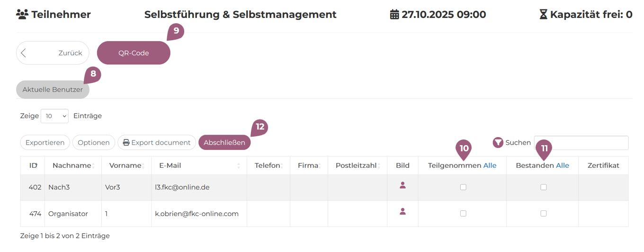644x252 pixels.
Task: Click profile picture icon for Organisator
Action: coord(402,211)
